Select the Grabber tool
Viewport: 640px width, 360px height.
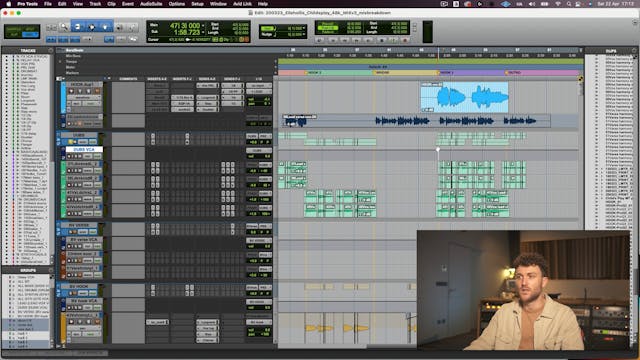click(105, 27)
